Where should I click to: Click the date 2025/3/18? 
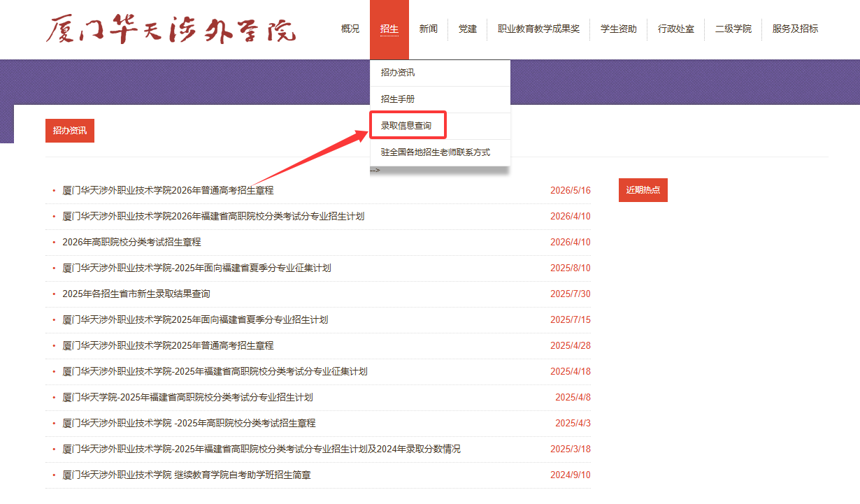point(571,449)
